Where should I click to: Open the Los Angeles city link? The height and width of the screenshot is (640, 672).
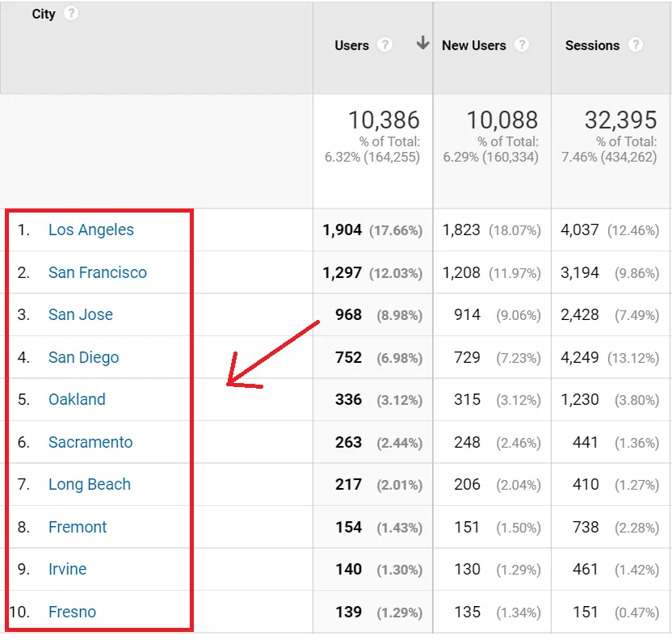pyautogui.click(x=91, y=229)
